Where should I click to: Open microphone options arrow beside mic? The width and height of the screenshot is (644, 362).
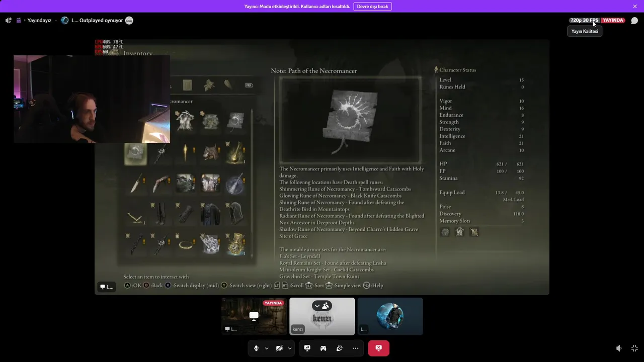[267, 348]
